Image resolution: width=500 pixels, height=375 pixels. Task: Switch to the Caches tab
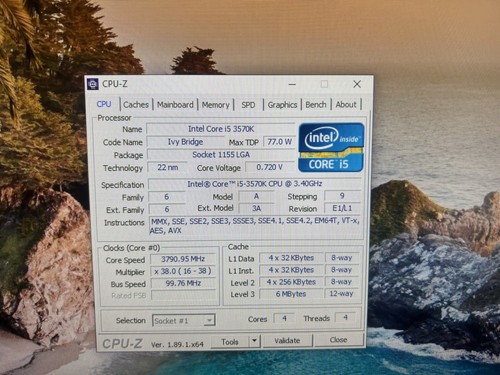[x=136, y=105]
